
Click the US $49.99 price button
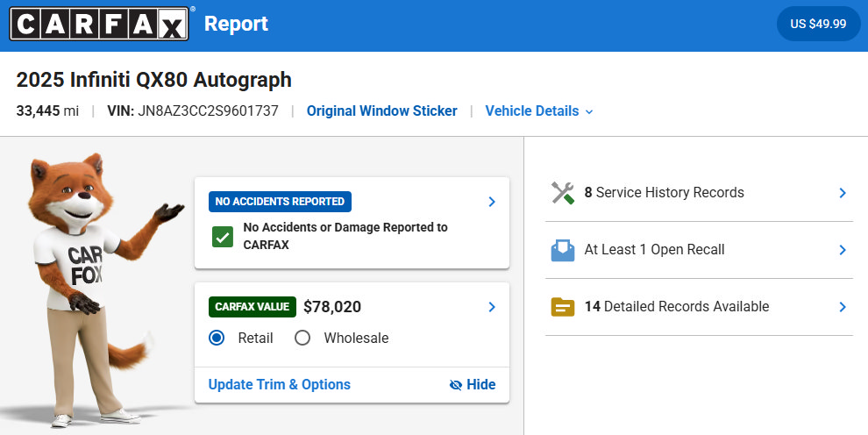coord(818,24)
